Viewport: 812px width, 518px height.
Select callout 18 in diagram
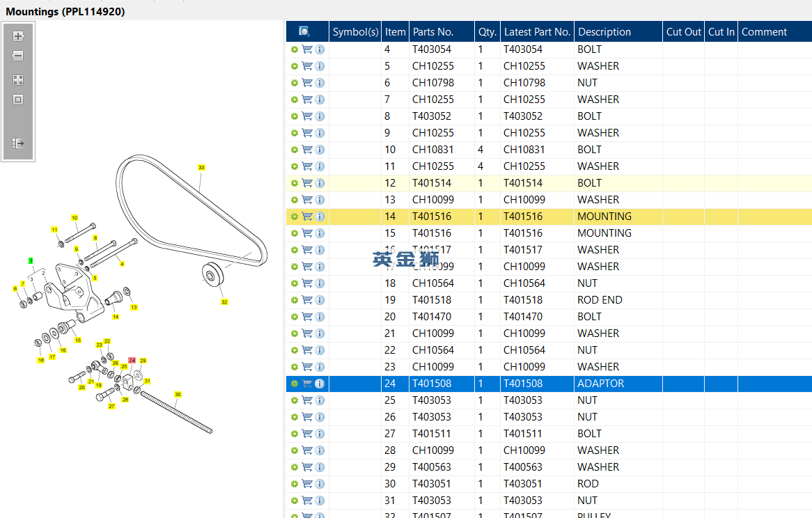click(x=41, y=360)
